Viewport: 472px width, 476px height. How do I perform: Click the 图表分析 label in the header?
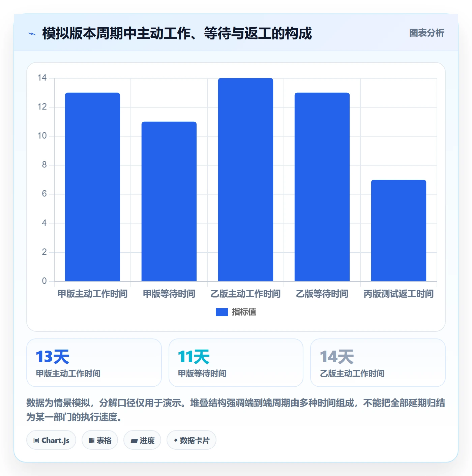tap(426, 33)
